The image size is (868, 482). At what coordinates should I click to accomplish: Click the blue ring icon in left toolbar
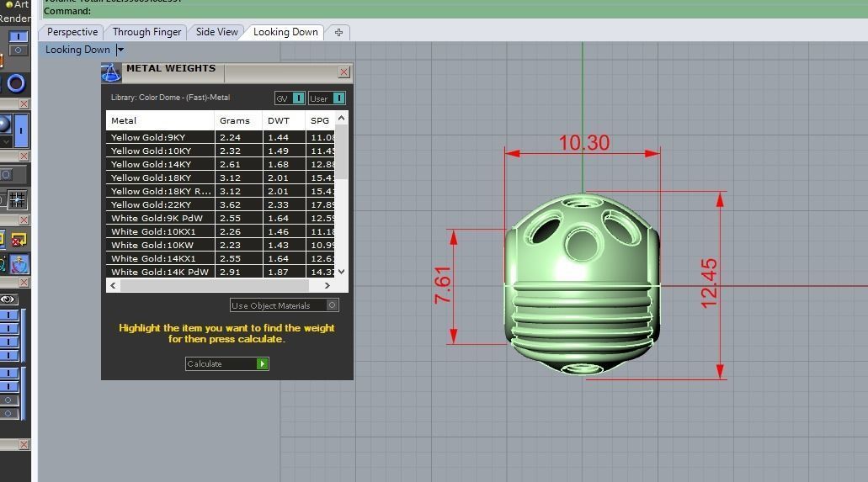[x=16, y=83]
